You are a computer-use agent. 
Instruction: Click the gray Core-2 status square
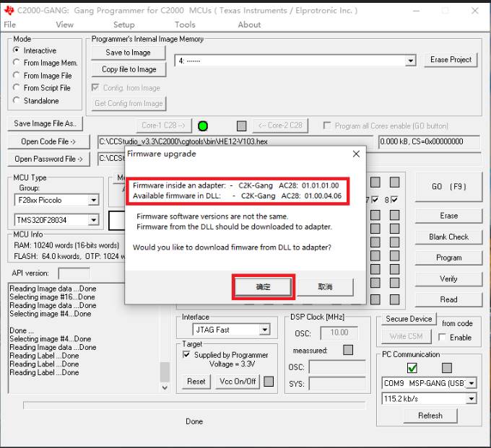(241, 126)
